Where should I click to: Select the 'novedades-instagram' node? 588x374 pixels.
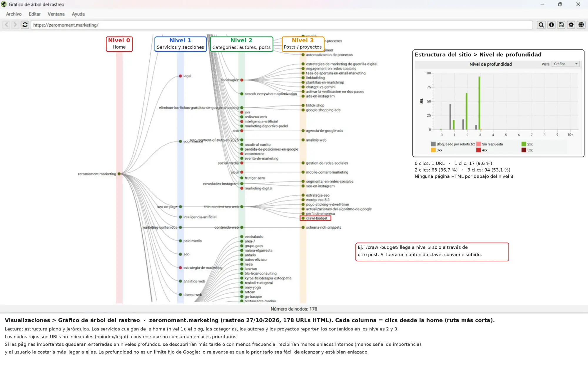(x=242, y=184)
